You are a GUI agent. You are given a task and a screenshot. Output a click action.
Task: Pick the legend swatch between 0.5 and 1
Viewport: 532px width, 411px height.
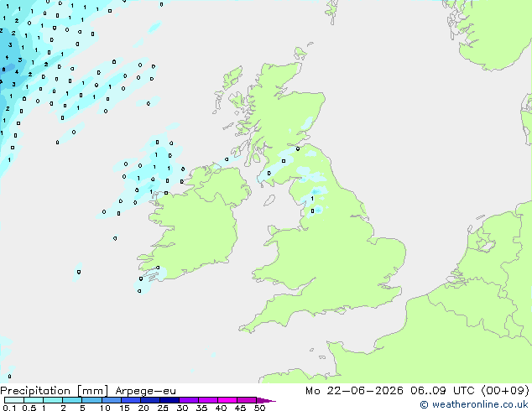click(x=34, y=400)
